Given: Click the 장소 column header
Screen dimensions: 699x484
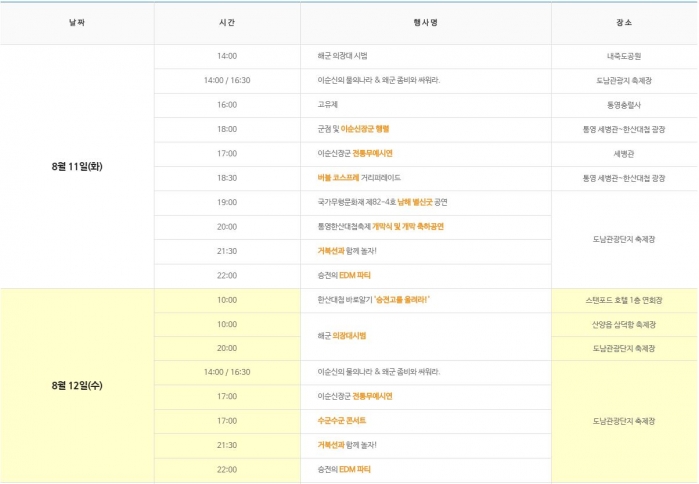Looking at the screenshot, I should tap(624, 24).
